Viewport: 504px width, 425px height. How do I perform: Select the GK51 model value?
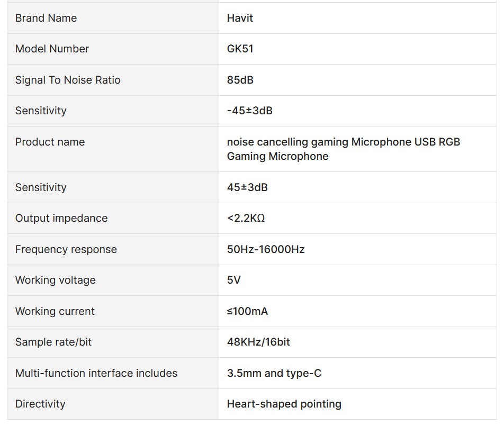240,49
